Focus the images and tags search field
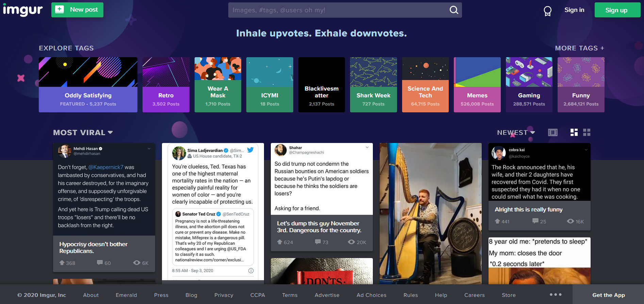 pyautogui.click(x=338, y=10)
